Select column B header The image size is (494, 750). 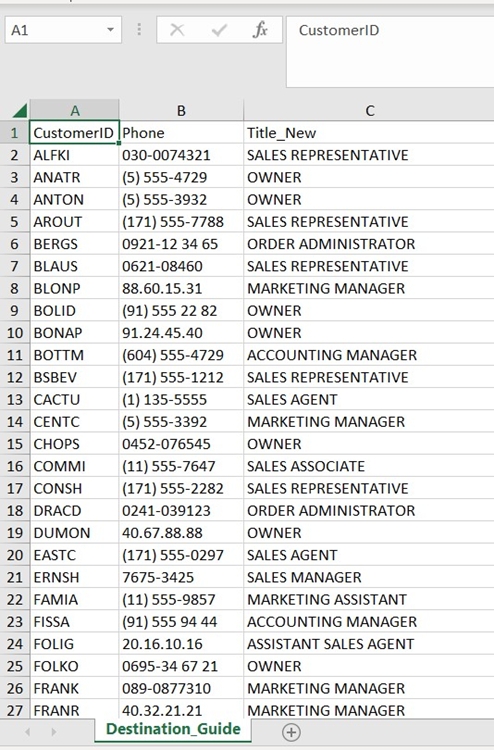coord(181,110)
